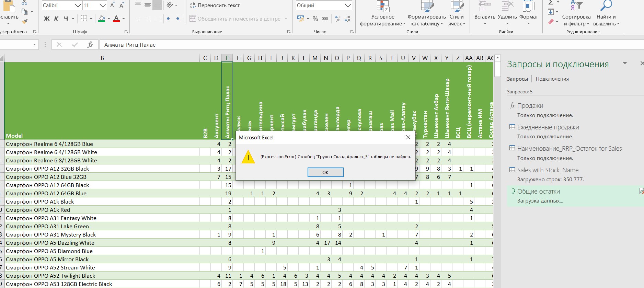Click Delete cells (Удалить) icon
This screenshot has height=288, width=644.
pos(507,13)
